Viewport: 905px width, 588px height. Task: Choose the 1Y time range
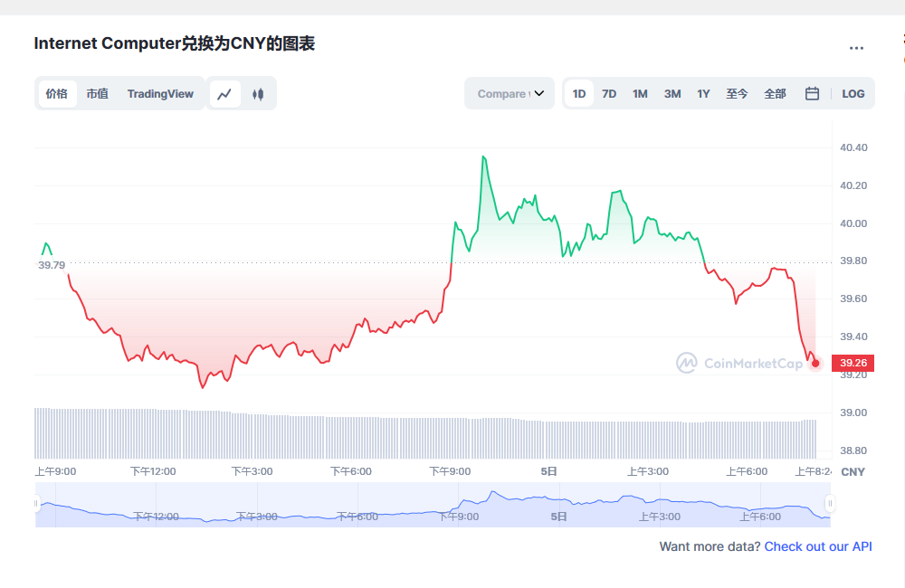[x=703, y=93]
